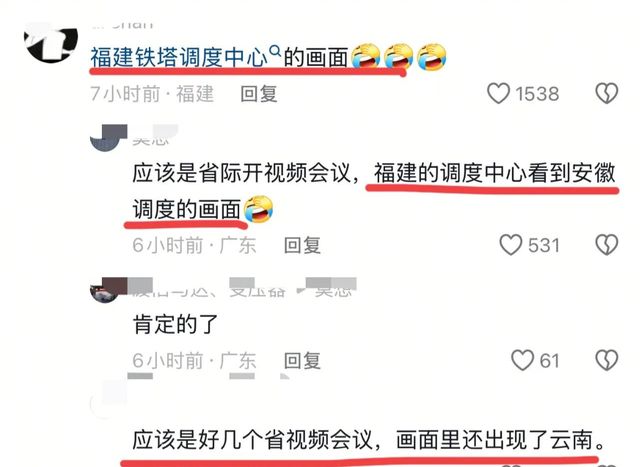Screen dimensions: 640x467
Task: Like the reply with 531 likes
Action: (x=511, y=245)
